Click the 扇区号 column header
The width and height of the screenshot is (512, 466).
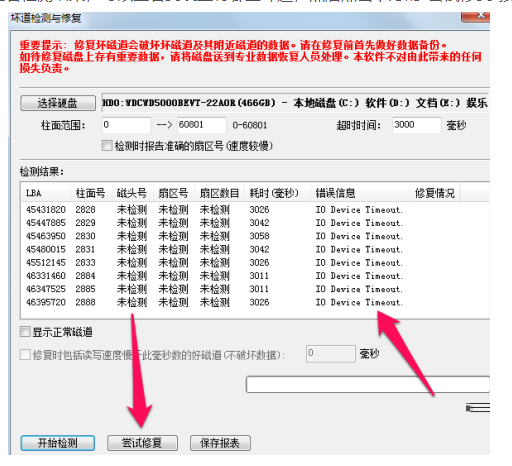(174, 193)
